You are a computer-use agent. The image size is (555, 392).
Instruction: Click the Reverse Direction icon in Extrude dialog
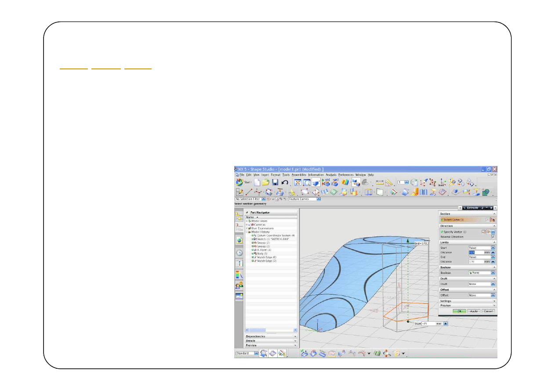[x=493, y=237]
